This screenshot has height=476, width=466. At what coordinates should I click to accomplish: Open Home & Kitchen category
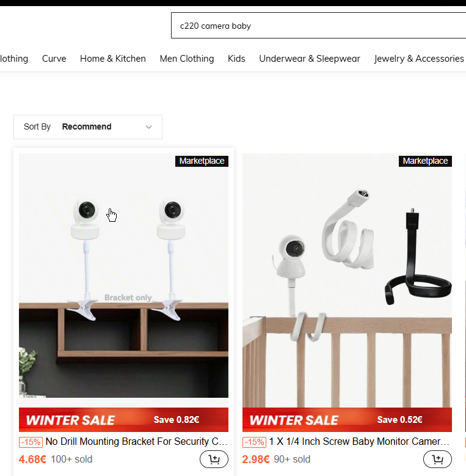[113, 59]
